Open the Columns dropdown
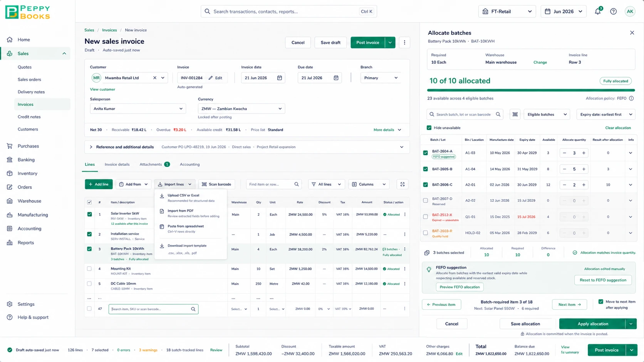644x362 pixels. (369, 184)
